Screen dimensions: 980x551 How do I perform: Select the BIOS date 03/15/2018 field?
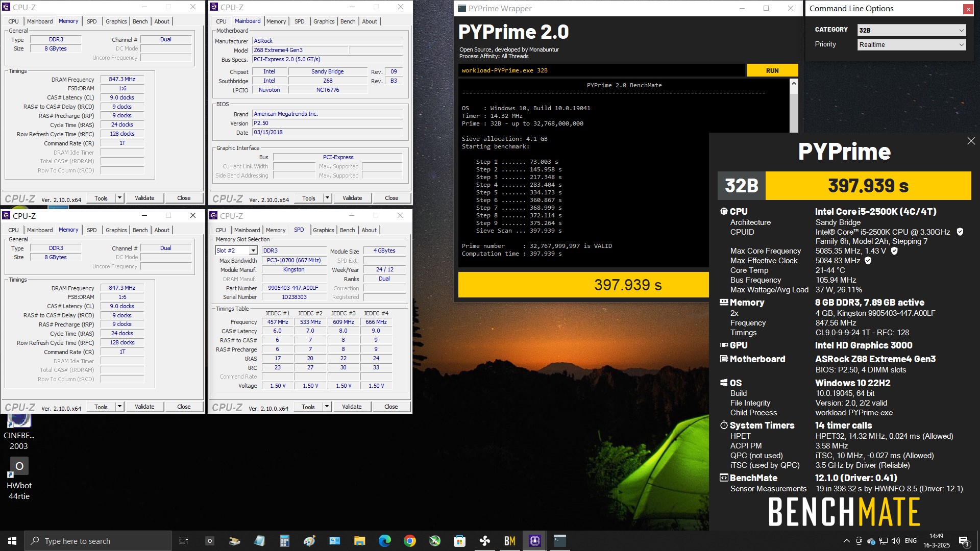point(328,132)
